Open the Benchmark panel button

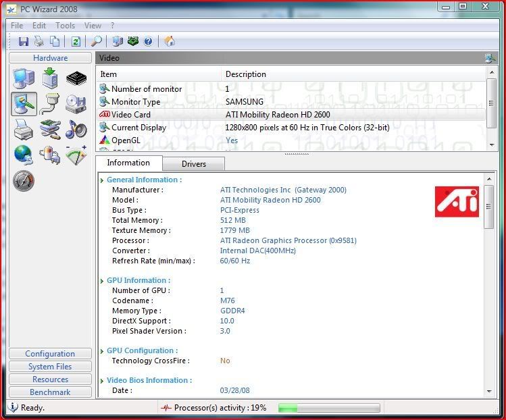pyautogui.click(x=50, y=392)
